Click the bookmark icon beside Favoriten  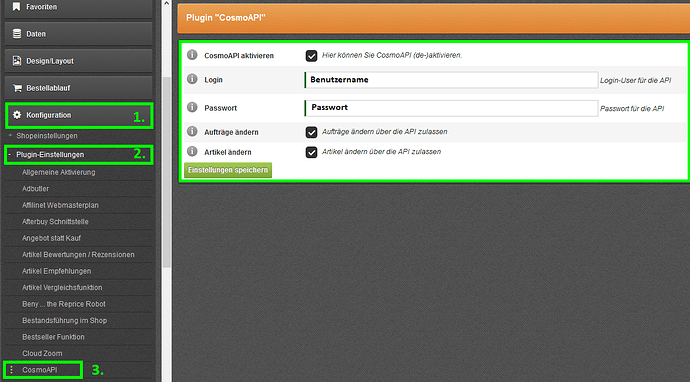[x=17, y=7]
